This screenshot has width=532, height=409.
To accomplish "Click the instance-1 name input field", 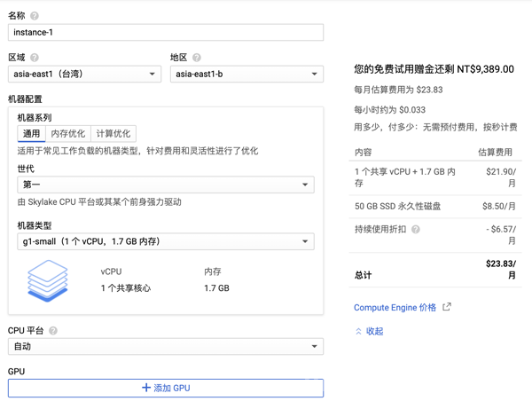I will pyautogui.click(x=165, y=33).
